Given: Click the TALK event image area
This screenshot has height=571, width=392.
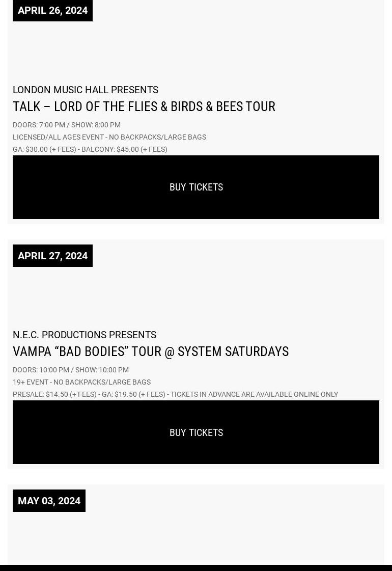Looking at the screenshot, I should (x=196, y=52).
